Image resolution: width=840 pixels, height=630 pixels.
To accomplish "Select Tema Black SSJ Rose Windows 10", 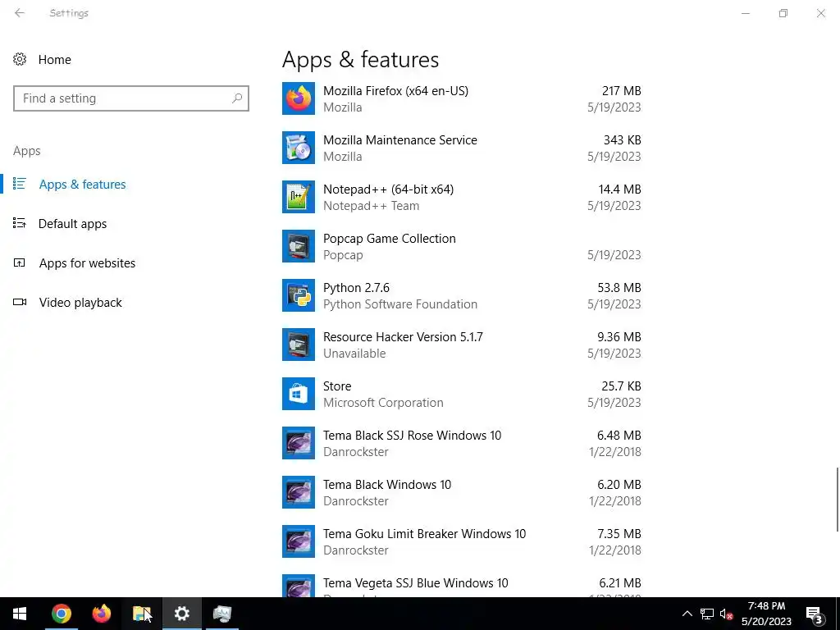I will point(462,444).
